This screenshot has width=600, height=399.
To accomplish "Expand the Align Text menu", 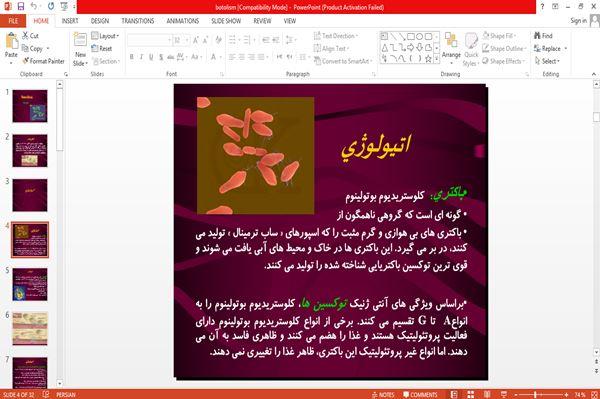I will [x=331, y=49].
